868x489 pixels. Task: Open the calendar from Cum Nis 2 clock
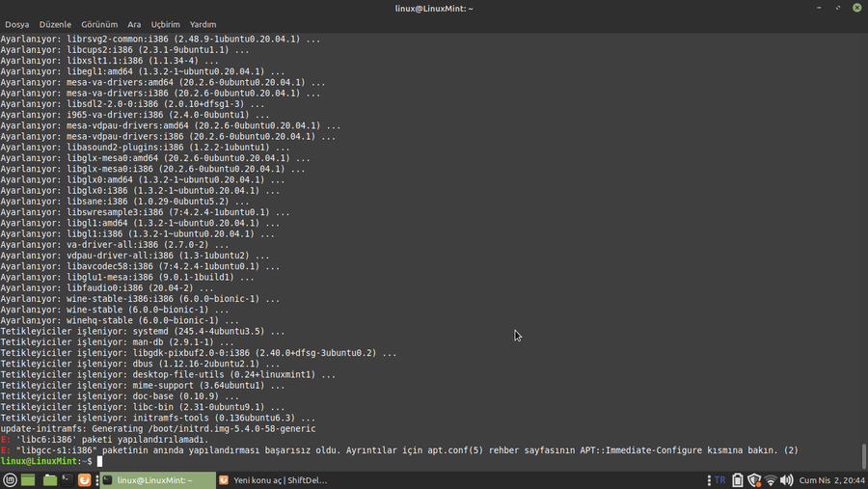[x=831, y=480]
